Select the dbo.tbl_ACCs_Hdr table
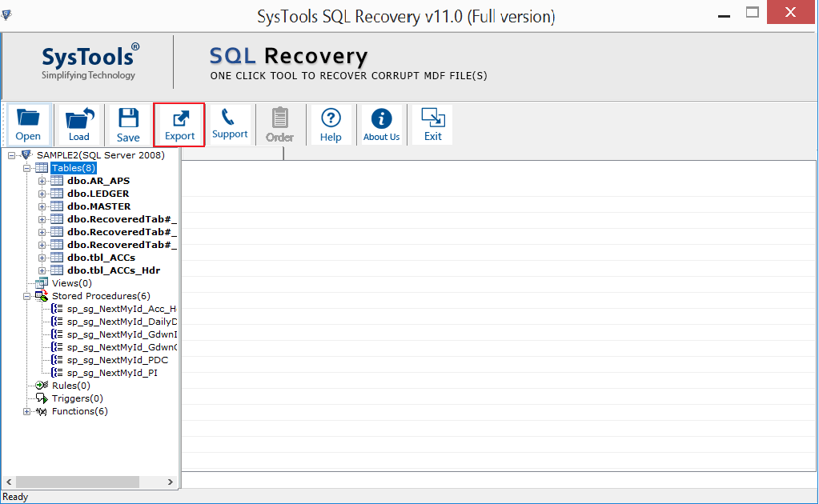819x504 pixels. [x=114, y=270]
